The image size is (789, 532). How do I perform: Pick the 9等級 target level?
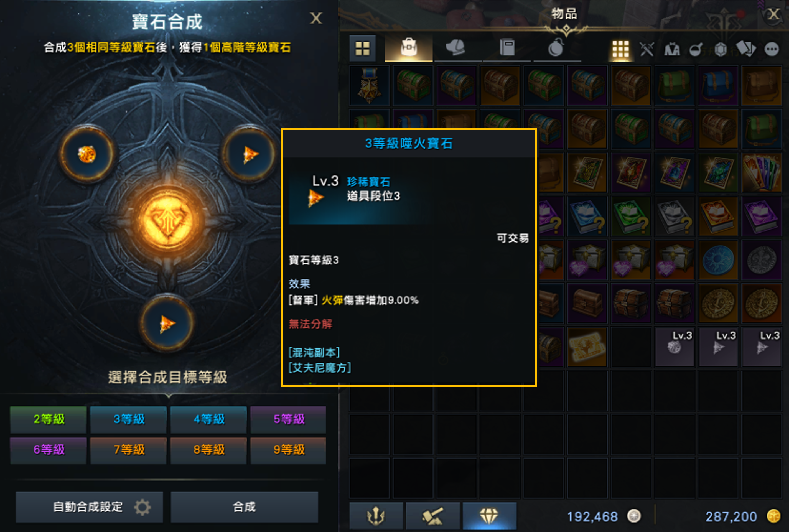click(x=289, y=450)
